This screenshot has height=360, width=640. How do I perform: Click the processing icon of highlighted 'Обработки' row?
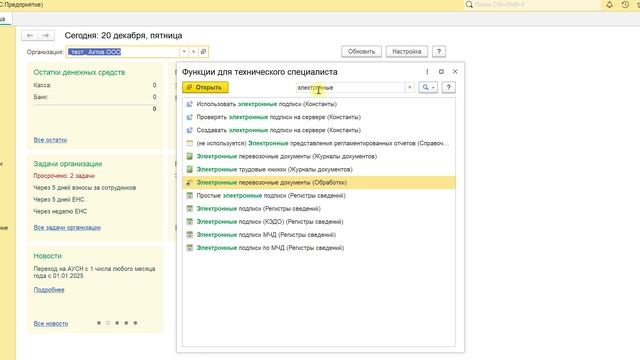(189, 182)
